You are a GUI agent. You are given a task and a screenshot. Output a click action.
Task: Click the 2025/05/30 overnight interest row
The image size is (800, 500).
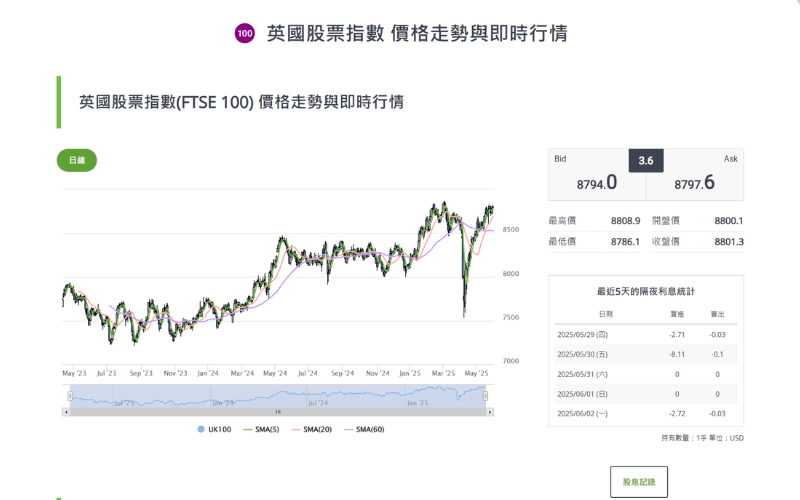click(x=645, y=353)
